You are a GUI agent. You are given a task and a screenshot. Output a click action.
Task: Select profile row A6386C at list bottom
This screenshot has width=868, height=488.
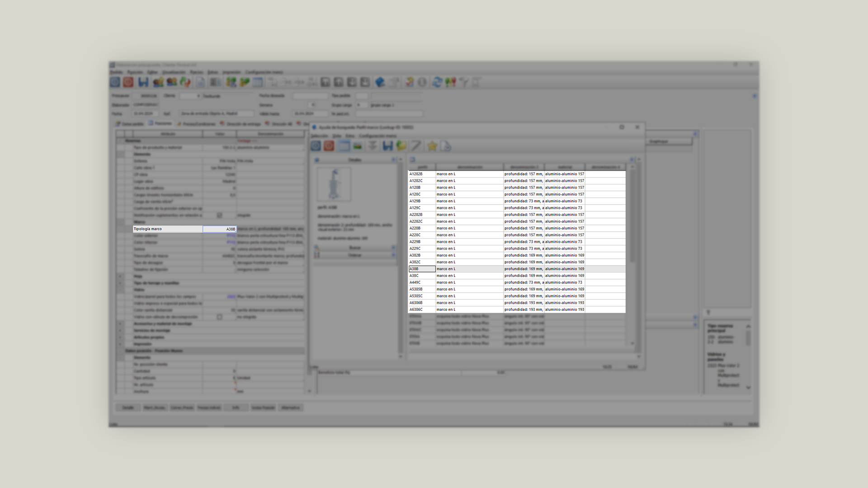(x=421, y=310)
